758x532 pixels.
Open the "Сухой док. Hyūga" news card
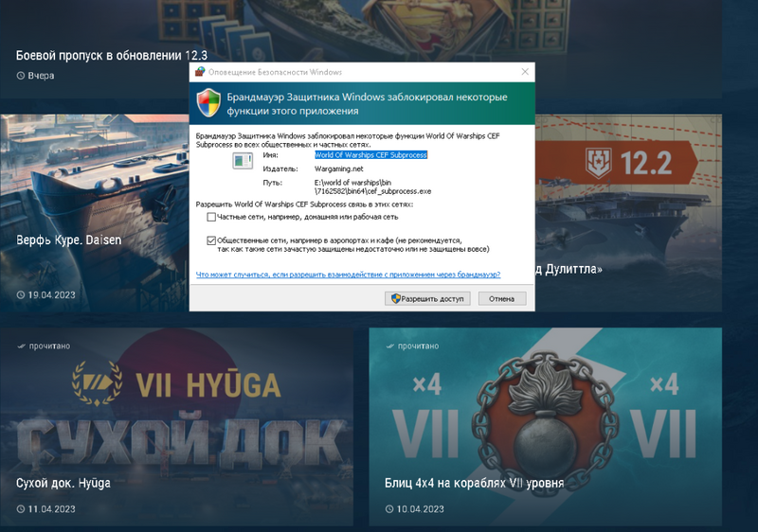point(176,427)
